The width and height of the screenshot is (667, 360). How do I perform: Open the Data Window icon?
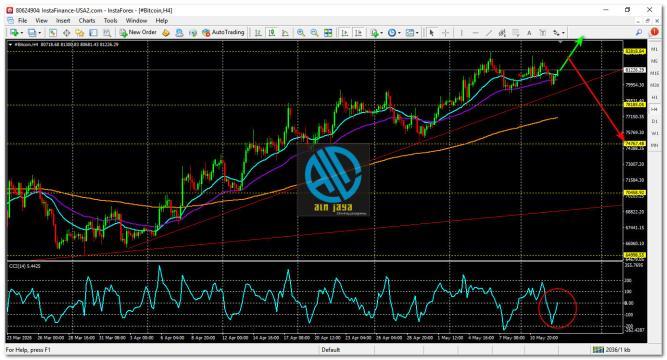[66, 32]
